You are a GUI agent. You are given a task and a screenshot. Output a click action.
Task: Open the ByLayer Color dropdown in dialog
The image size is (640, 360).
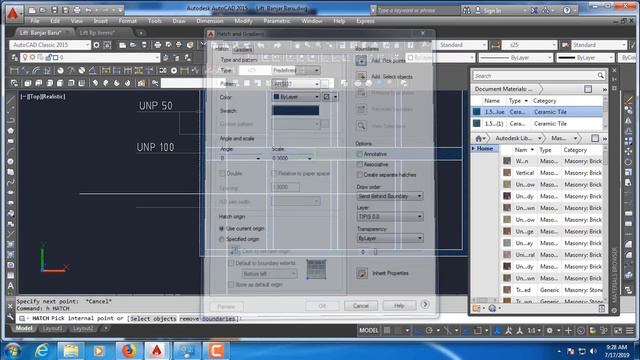tap(296, 97)
